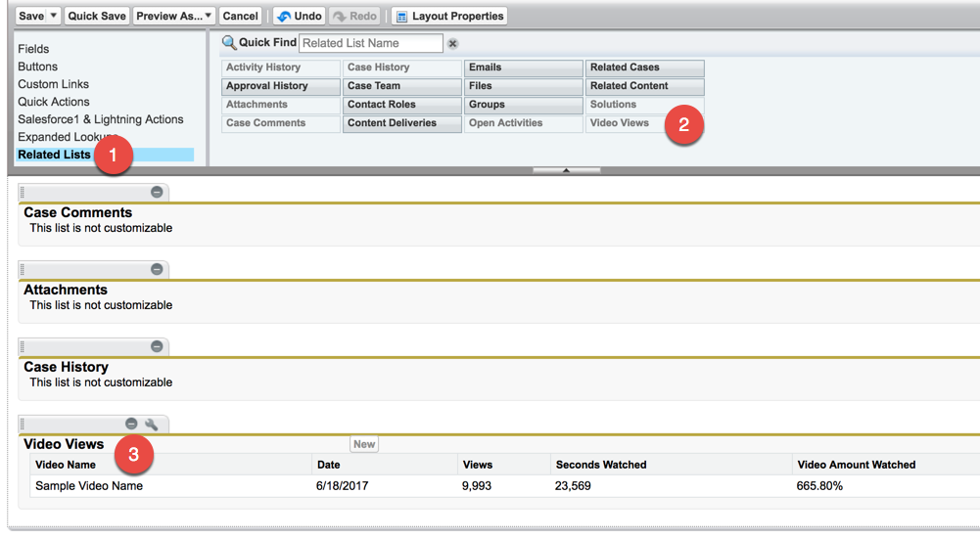Click the Quick Save button
The image size is (980, 539).
97,16
